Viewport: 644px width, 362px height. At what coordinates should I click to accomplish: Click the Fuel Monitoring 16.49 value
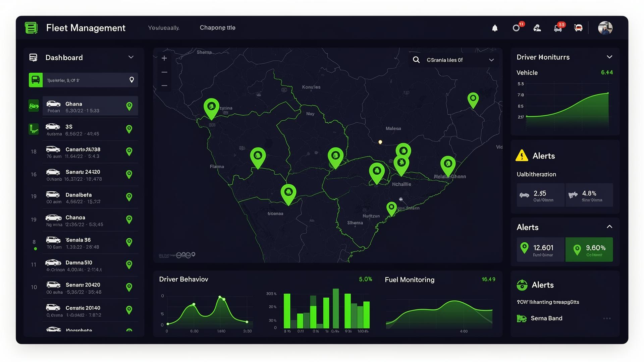(x=488, y=279)
